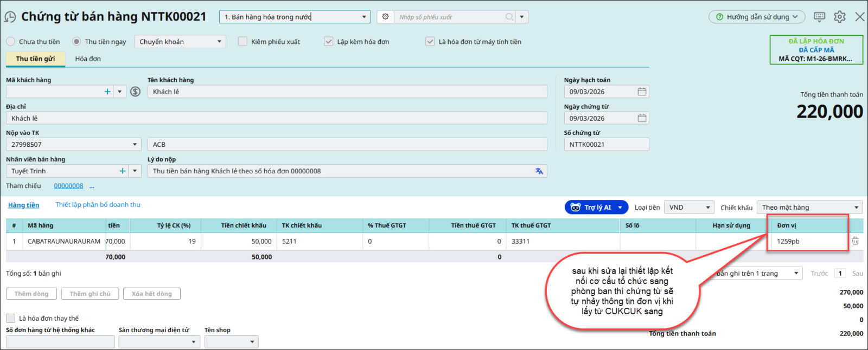Open the settings gear at top right

tap(839, 17)
